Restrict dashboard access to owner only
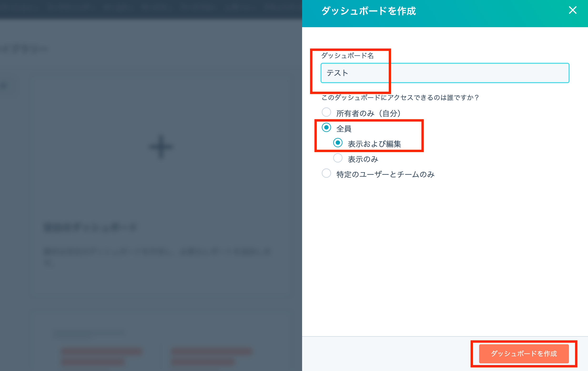 coord(326,112)
